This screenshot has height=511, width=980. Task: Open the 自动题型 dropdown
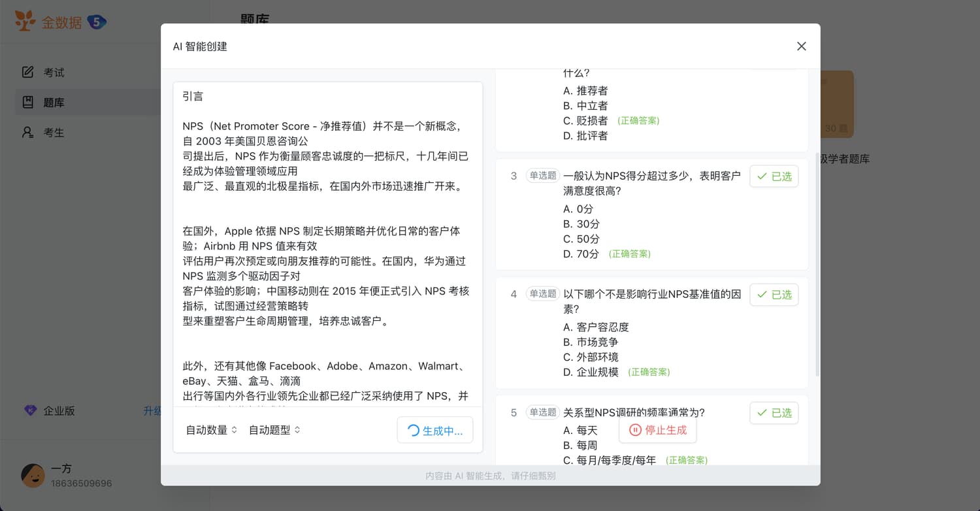(274, 430)
